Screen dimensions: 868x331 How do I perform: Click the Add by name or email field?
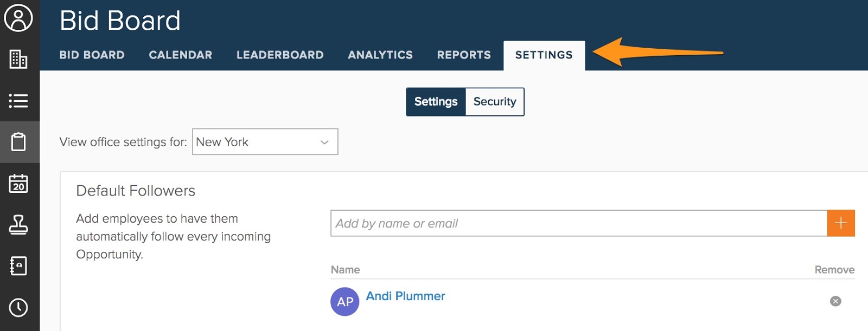click(x=578, y=223)
